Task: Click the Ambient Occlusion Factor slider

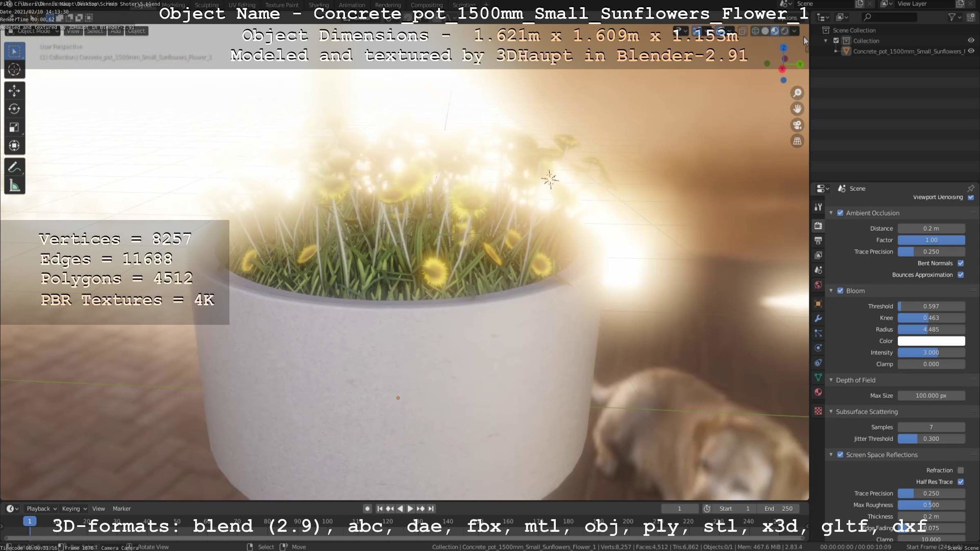Action: coord(931,240)
